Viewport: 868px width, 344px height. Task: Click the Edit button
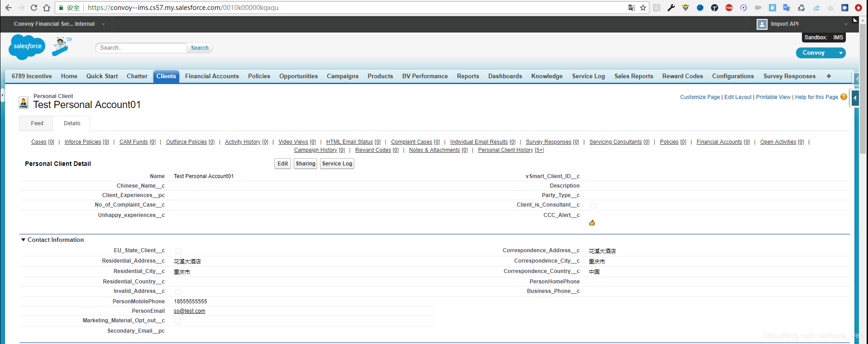coord(282,164)
